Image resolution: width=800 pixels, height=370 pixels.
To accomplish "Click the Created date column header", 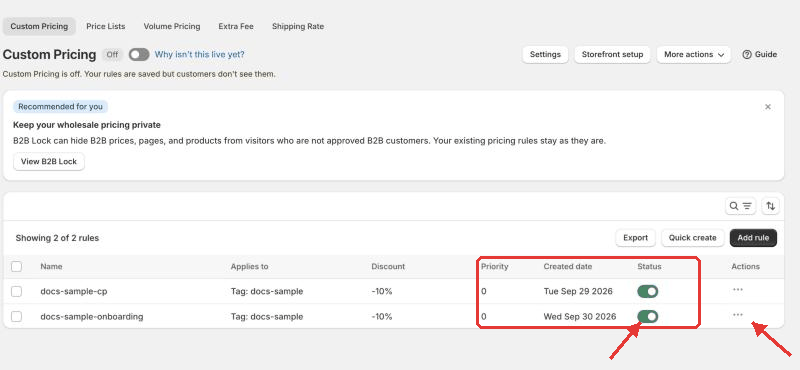I will (x=568, y=266).
